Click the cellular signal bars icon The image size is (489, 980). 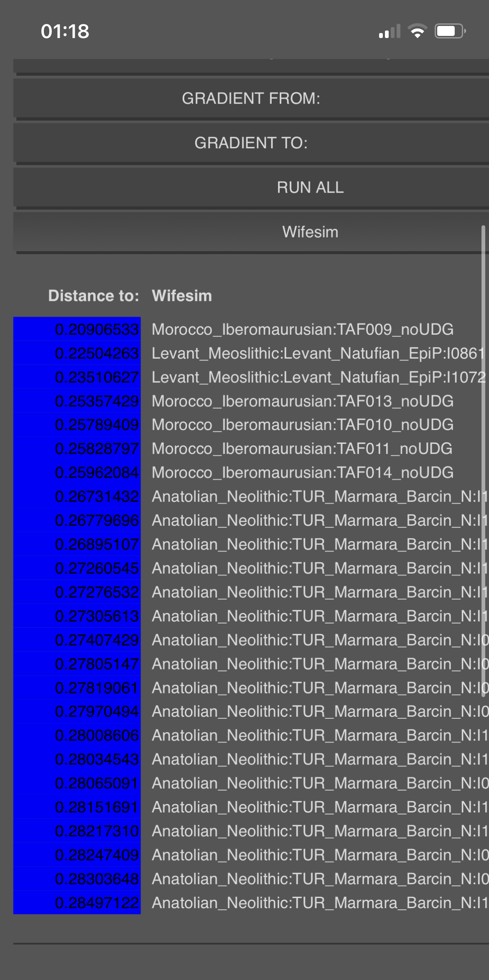390,31
